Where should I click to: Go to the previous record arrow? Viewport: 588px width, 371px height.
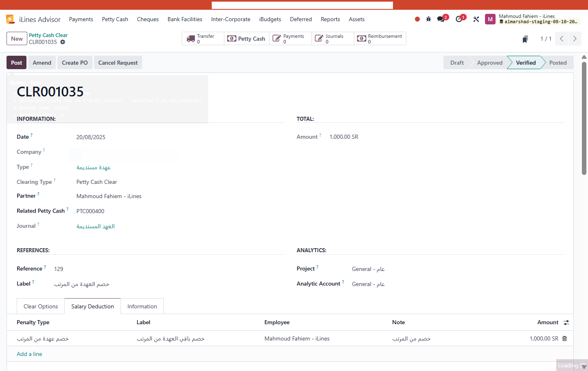(562, 39)
